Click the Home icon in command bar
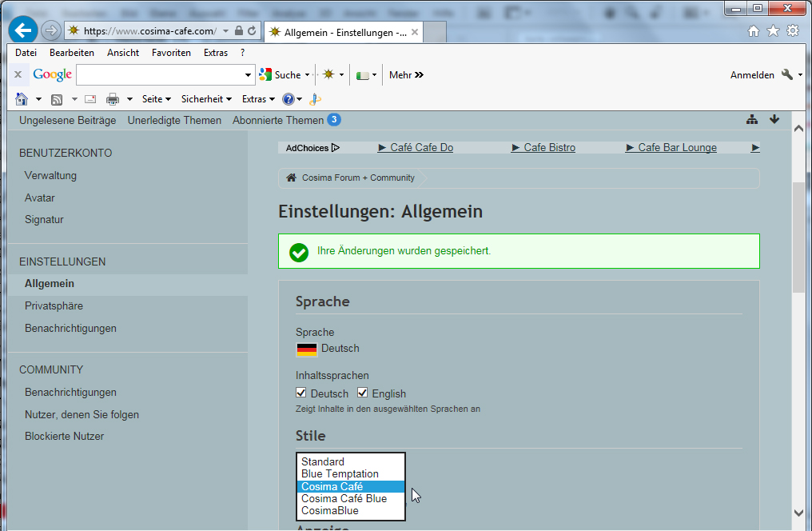 [x=22, y=99]
